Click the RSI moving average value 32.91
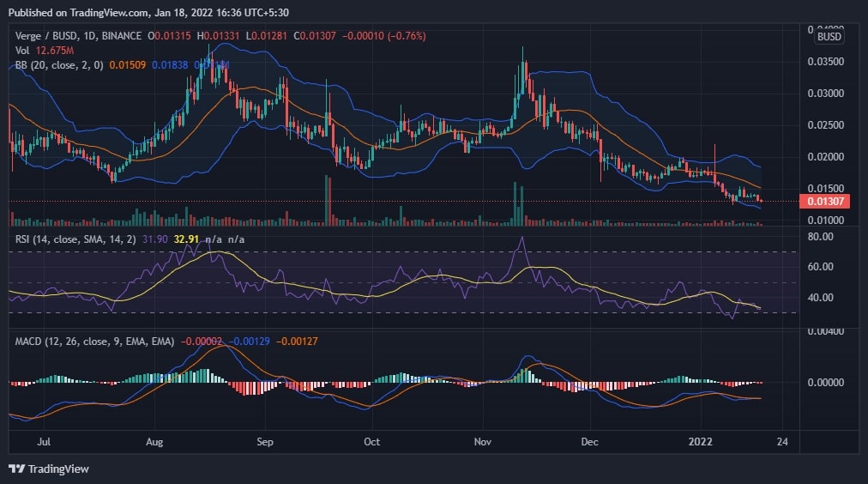Screen dimensions: 868x484 click(186, 239)
